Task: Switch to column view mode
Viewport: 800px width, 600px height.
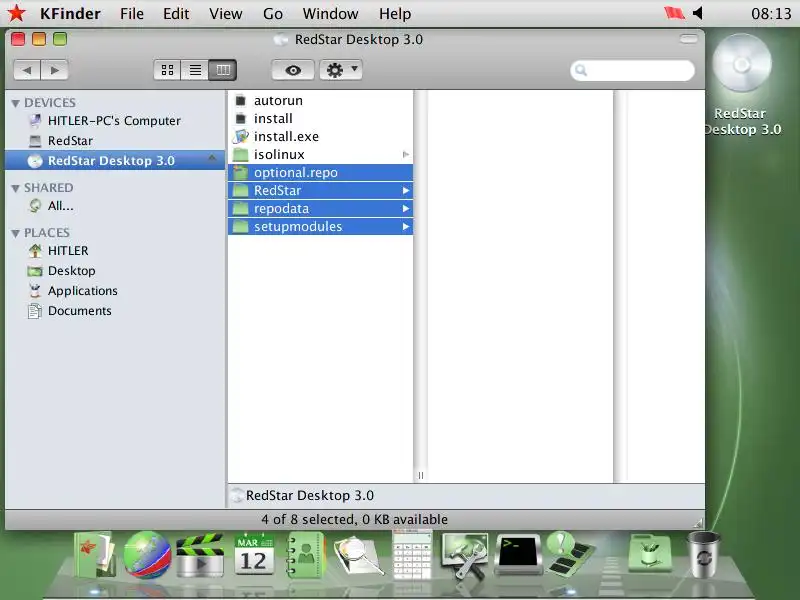Action: 223,70
